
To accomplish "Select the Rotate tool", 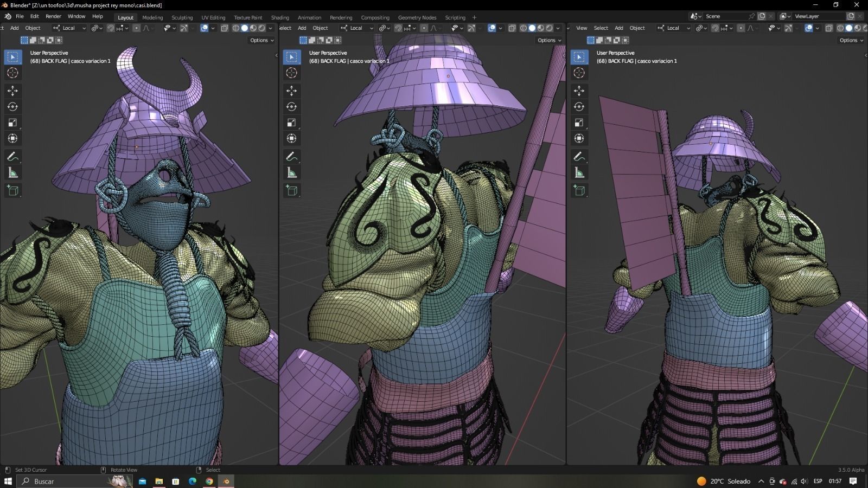I will tap(12, 107).
